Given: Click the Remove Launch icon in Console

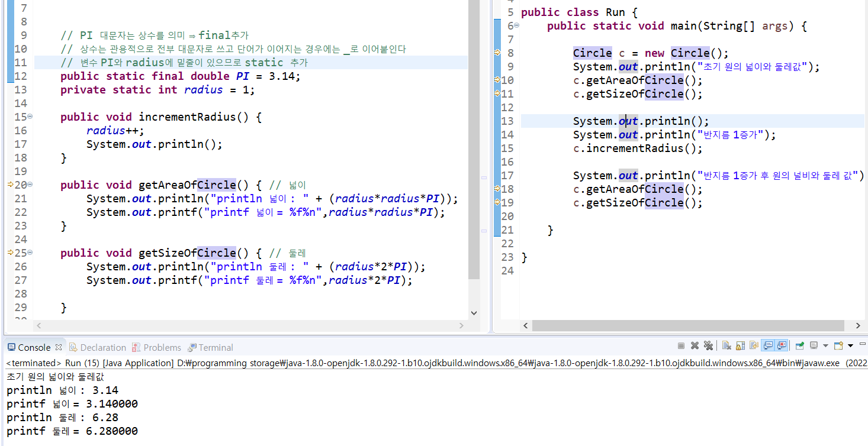Looking at the screenshot, I should [x=695, y=346].
